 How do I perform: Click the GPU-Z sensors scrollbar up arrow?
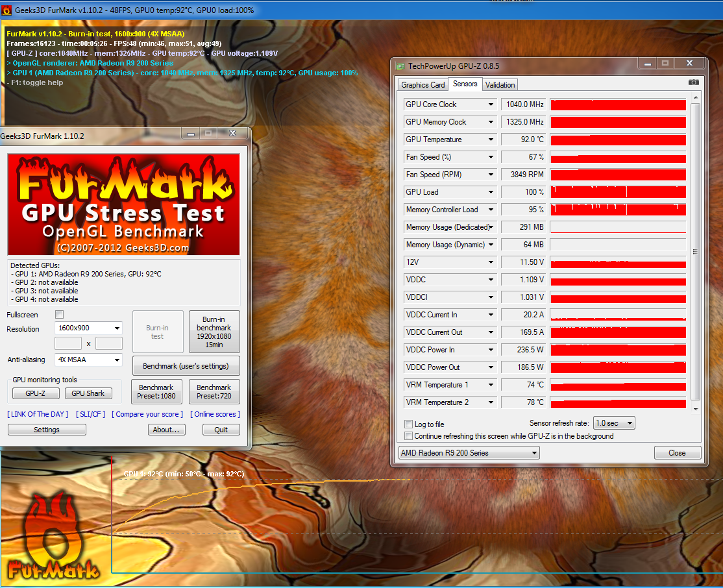coord(695,98)
